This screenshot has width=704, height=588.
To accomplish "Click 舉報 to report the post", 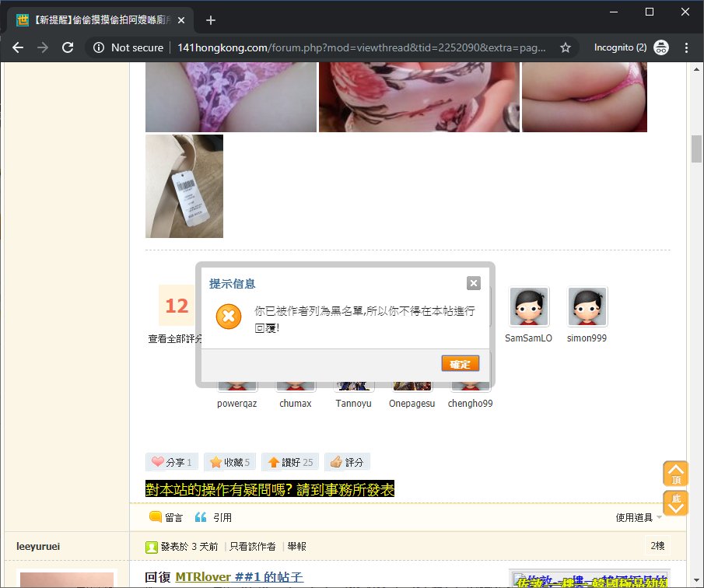I will (296, 547).
